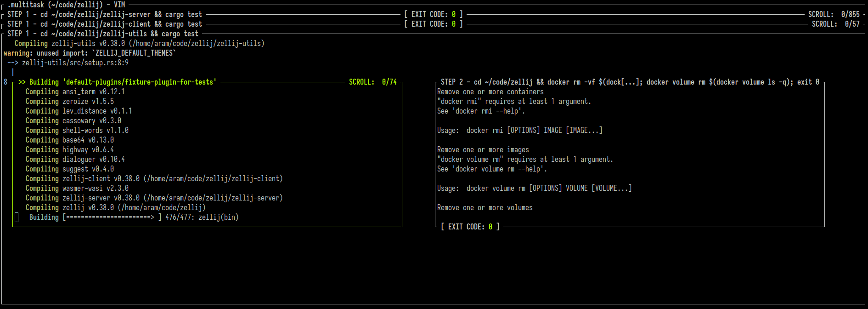Click the 'Compiling shell-words v1.1.0' line

pyautogui.click(x=77, y=130)
